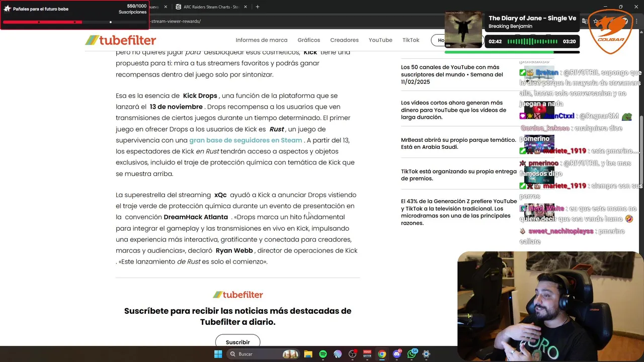The image size is (644, 362).
Task: Open WhatsApp from the taskbar
Action: (412, 354)
